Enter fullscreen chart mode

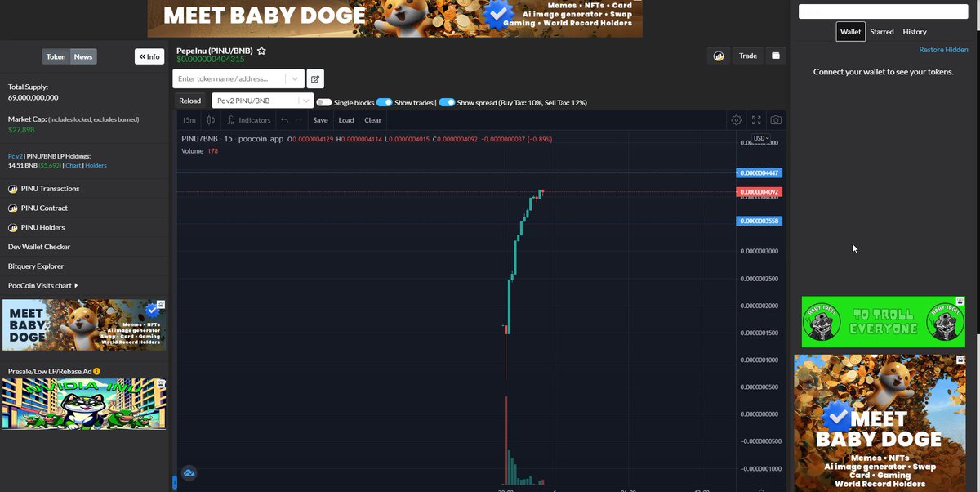point(755,119)
